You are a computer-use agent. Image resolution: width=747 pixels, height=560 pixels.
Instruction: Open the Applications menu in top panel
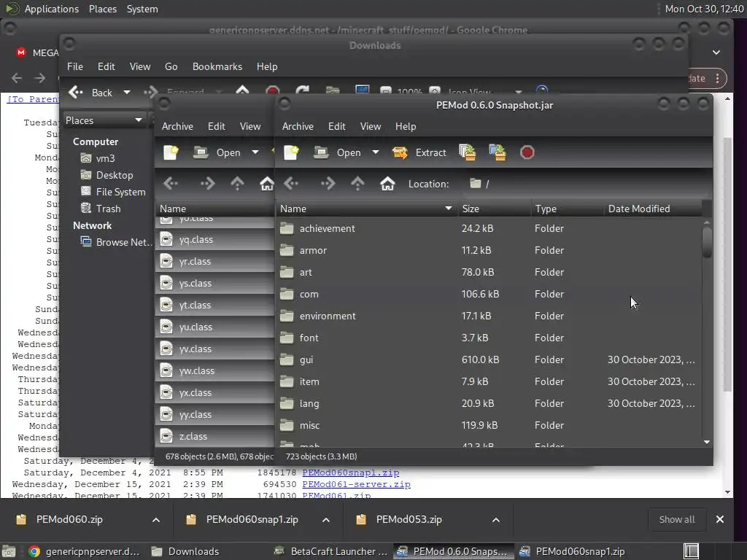pos(52,9)
